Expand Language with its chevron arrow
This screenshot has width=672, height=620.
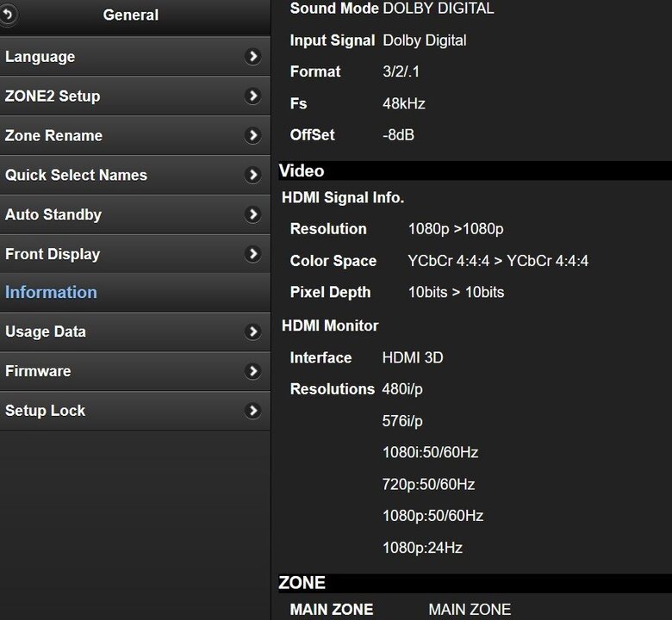tap(252, 56)
